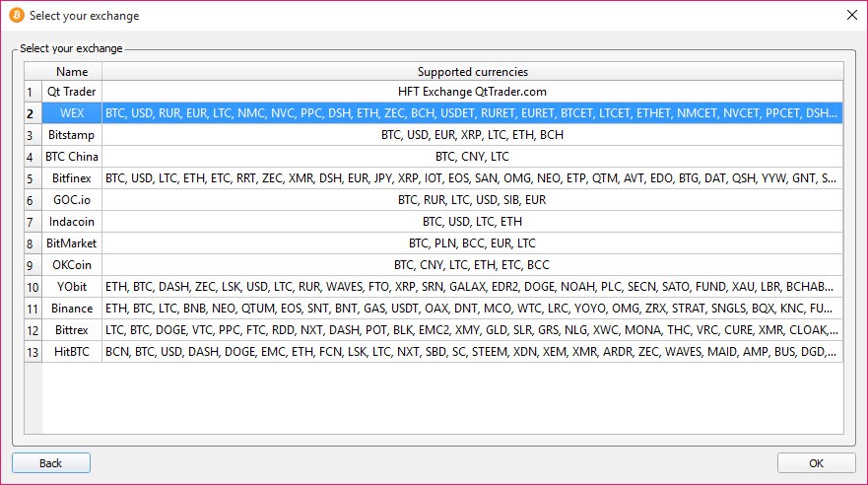Click row header number 5
Viewport: 868px width, 485px height.
pyautogui.click(x=33, y=178)
